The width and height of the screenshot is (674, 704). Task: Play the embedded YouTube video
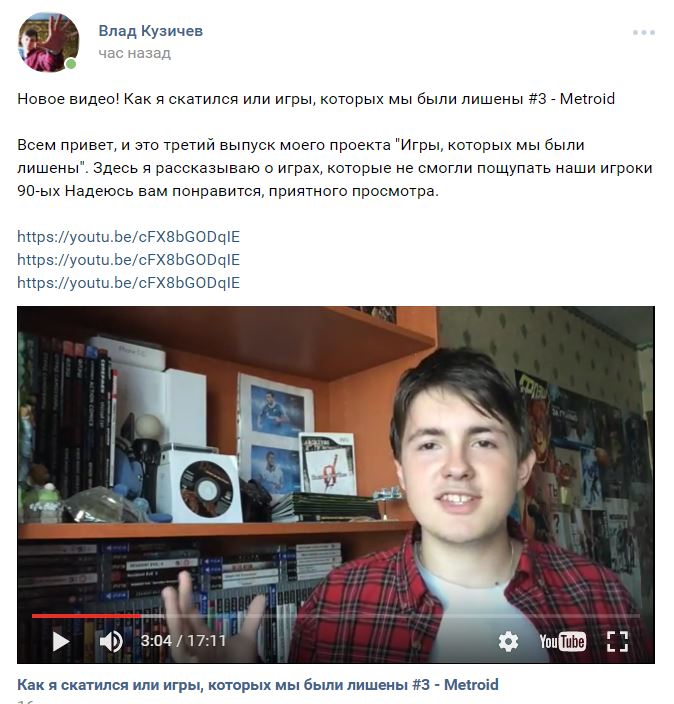tap(61, 641)
